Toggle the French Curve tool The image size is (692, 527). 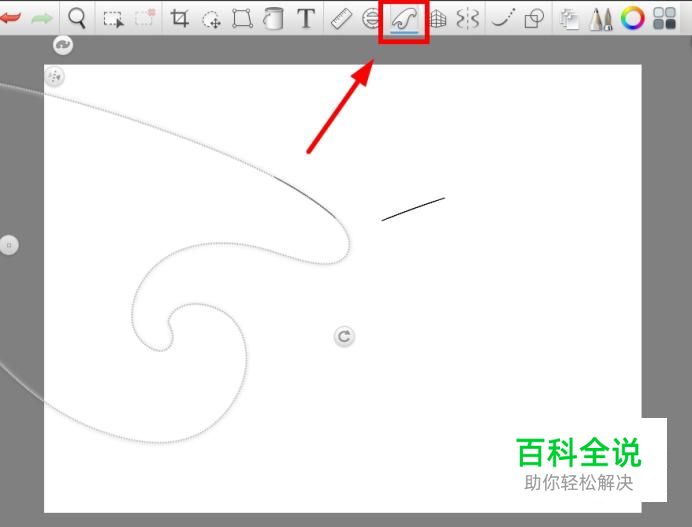404,20
